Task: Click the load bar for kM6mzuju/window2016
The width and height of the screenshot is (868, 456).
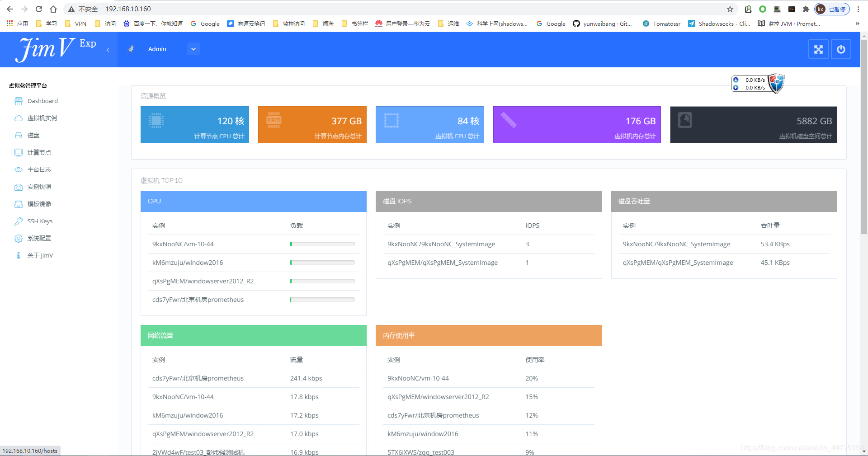Action: click(x=322, y=263)
